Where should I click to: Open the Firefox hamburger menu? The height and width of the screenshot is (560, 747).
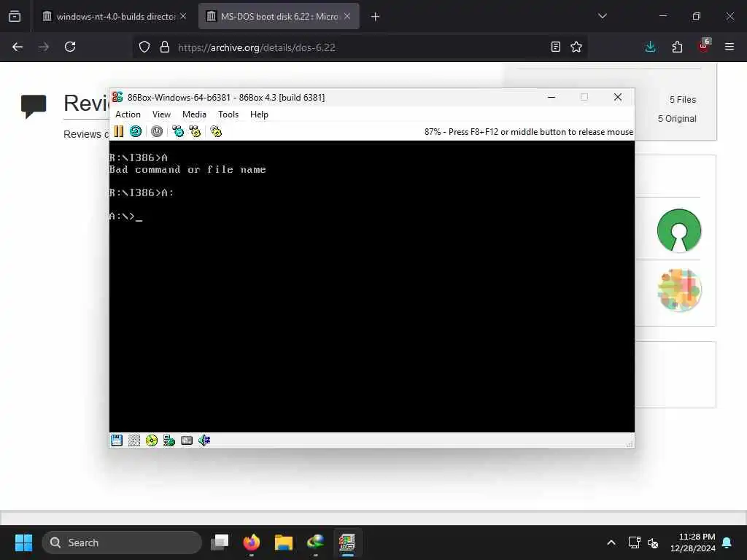tap(729, 47)
